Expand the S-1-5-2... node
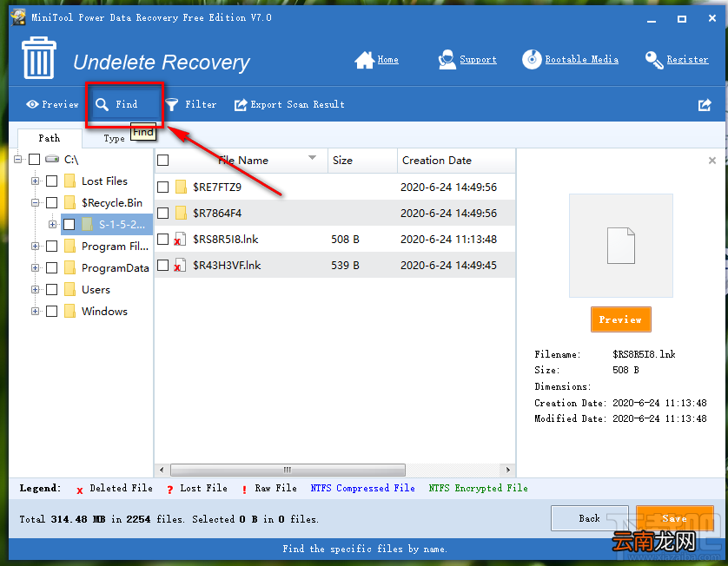The height and width of the screenshot is (566, 728). pos(52,224)
